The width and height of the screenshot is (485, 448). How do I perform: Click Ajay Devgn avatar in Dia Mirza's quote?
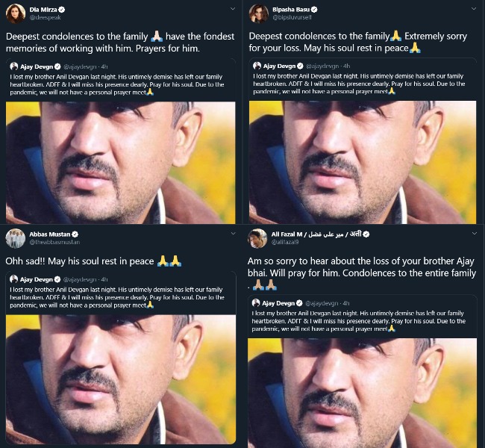[x=14, y=66]
